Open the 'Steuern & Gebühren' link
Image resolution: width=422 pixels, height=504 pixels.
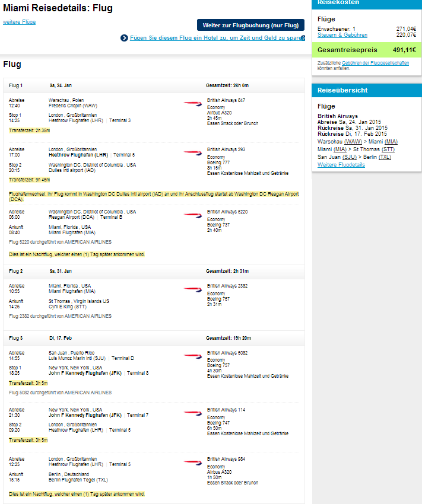(342, 35)
